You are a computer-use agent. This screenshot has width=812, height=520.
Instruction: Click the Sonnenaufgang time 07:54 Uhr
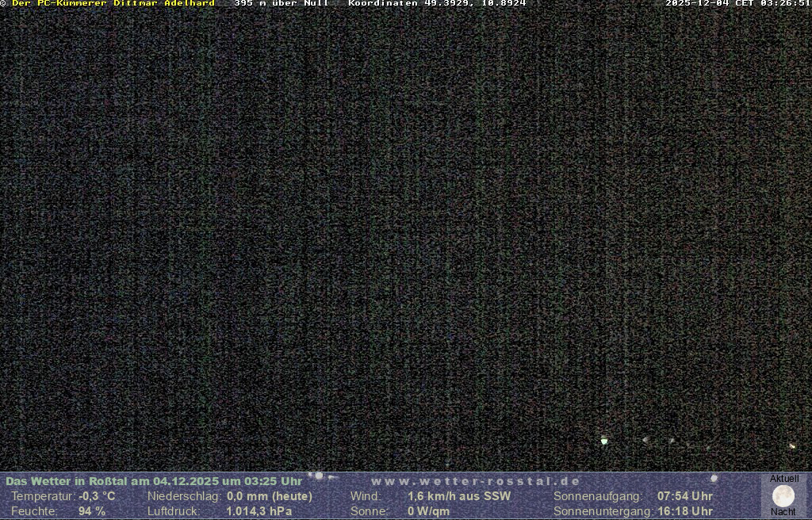click(x=684, y=496)
